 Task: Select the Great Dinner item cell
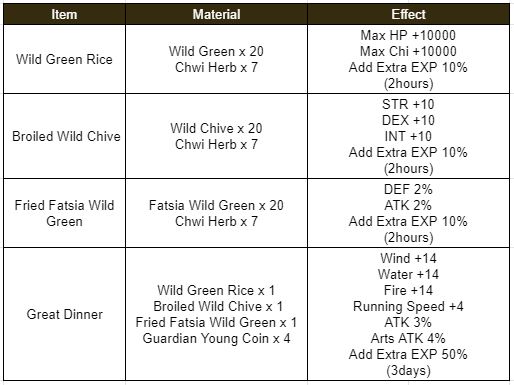click(64, 314)
